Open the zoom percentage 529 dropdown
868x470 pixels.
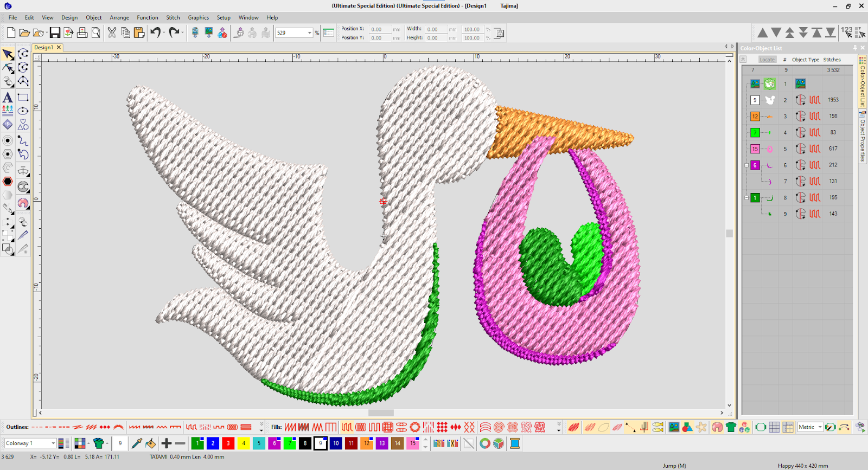click(310, 33)
